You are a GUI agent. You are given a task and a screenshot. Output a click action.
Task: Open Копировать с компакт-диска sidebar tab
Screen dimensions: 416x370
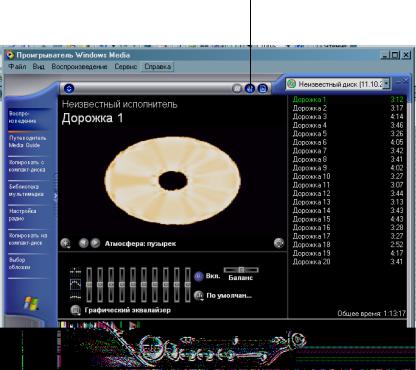28,166
